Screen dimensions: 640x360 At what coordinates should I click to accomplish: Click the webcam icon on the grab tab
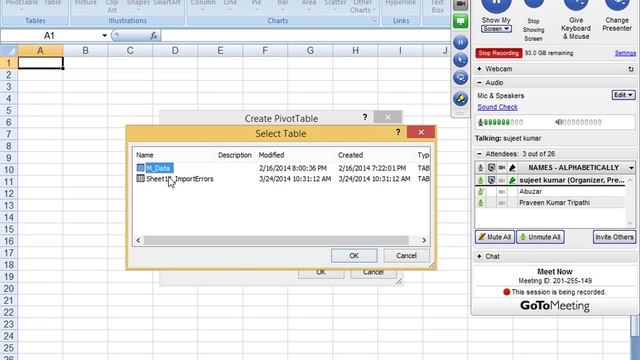tap(460, 4)
